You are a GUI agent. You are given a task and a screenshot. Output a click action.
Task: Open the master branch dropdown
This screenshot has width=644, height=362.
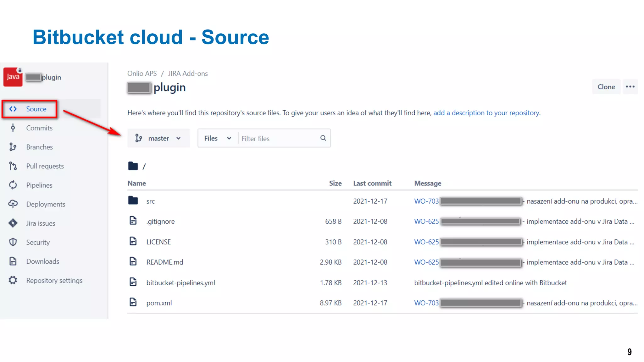(158, 138)
